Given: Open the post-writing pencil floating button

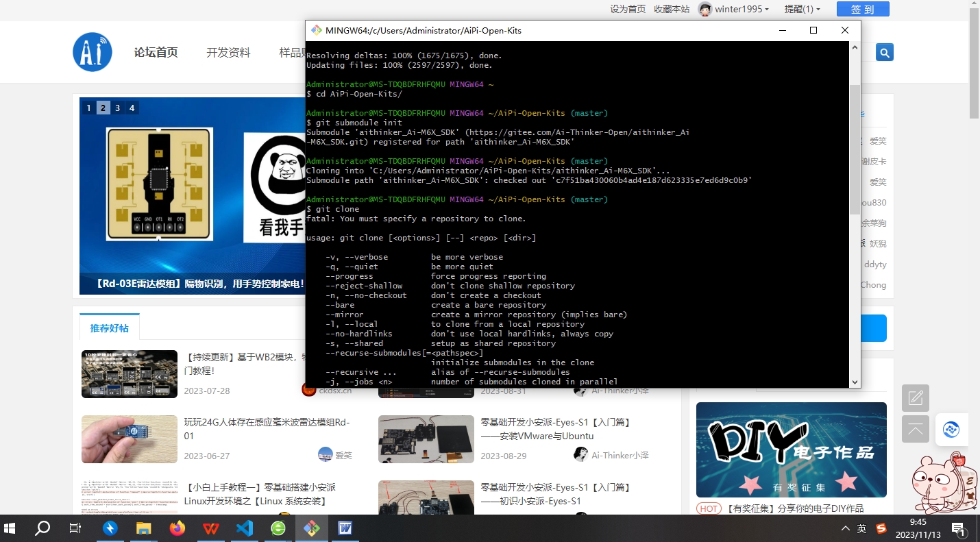Looking at the screenshot, I should coord(916,398).
